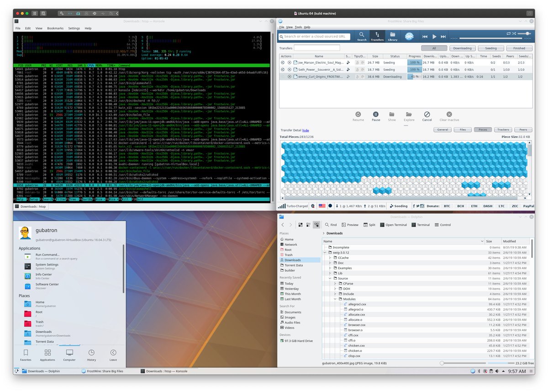Skip to next track in FrostWire player
This screenshot has width=548, height=392.
443,37
